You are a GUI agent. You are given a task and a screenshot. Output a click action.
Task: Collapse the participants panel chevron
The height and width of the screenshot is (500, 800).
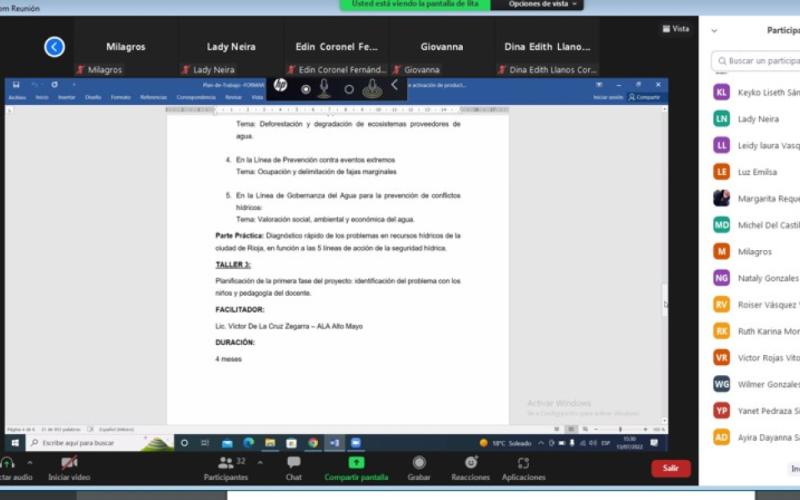tap(714, 31)
